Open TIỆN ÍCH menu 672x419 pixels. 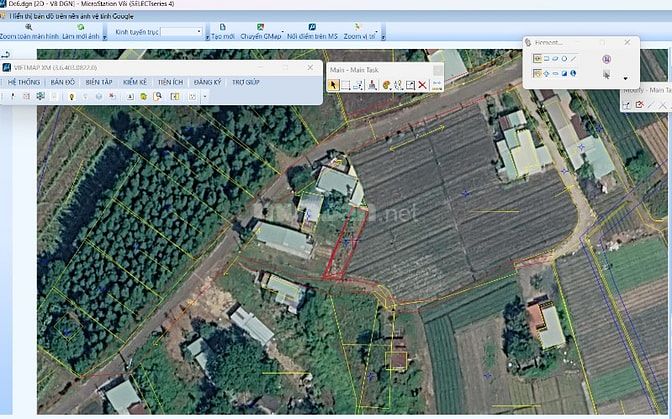(x=170, y=82)
